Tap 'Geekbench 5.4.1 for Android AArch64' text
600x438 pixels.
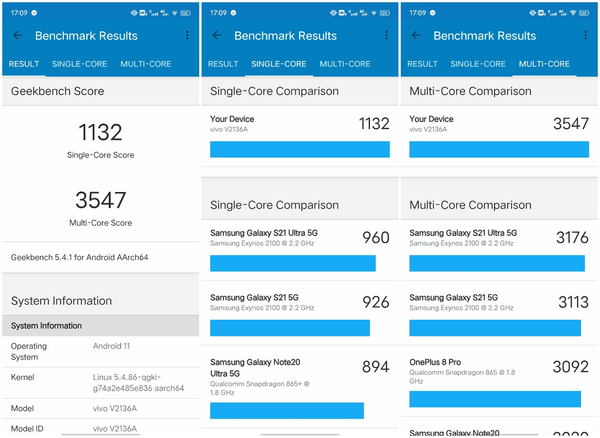pyautogui.click(x=80, y=257)
